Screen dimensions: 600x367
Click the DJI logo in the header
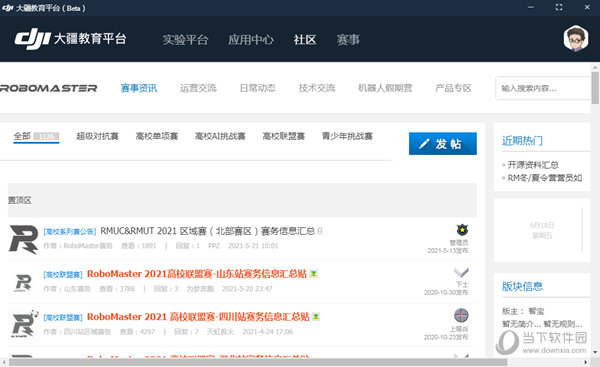tap(33, 39)
